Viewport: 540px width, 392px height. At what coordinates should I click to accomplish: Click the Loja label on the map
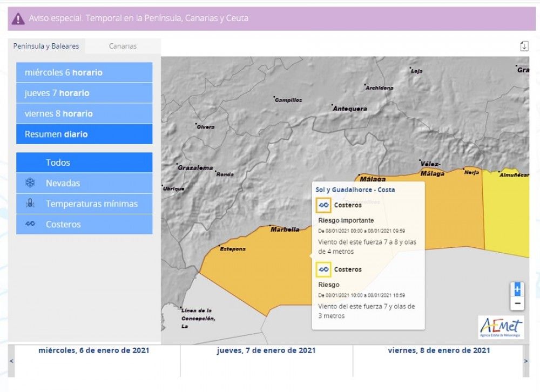416,71
